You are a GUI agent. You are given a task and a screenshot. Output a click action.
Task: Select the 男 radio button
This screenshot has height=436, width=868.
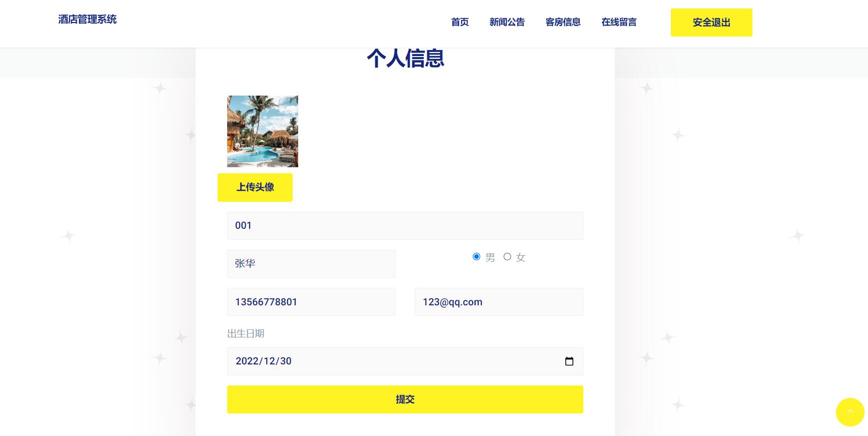click(x=476, y=257)
